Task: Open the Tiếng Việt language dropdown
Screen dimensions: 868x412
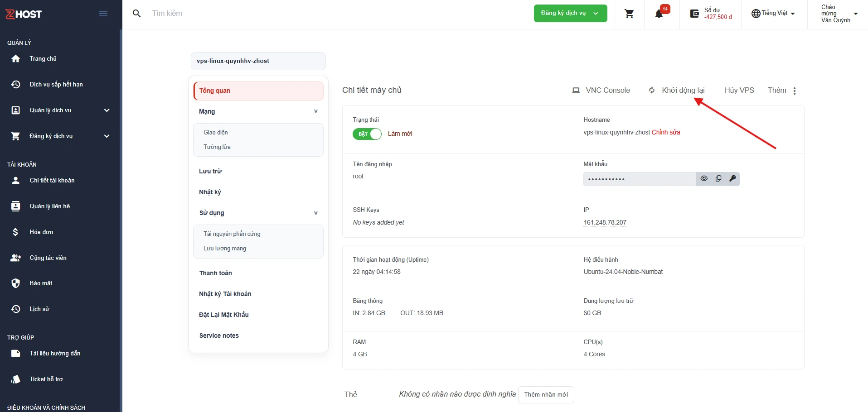Action: pyautogui.click(x=773, y=13)
